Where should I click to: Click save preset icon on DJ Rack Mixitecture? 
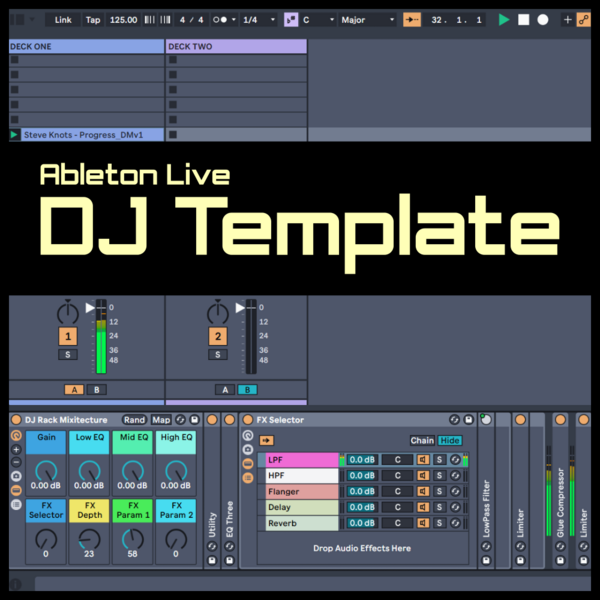pyautogui.click(x=194, y=420)
